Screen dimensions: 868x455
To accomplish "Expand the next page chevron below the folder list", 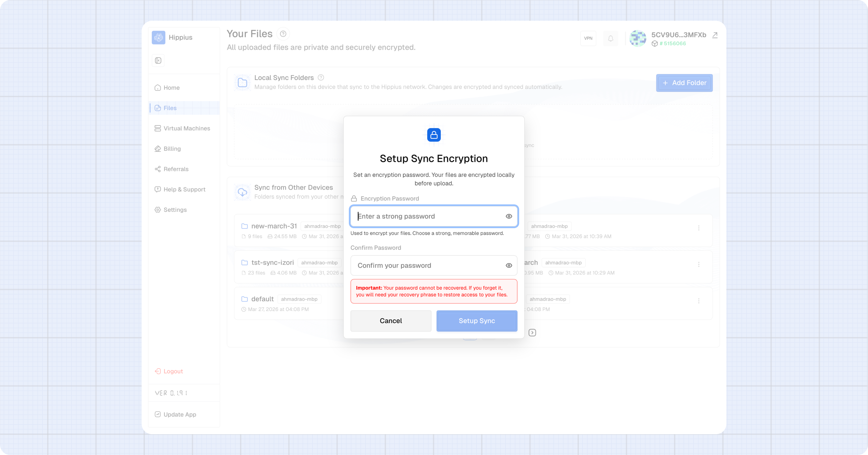I will click(x=532, y=333).
